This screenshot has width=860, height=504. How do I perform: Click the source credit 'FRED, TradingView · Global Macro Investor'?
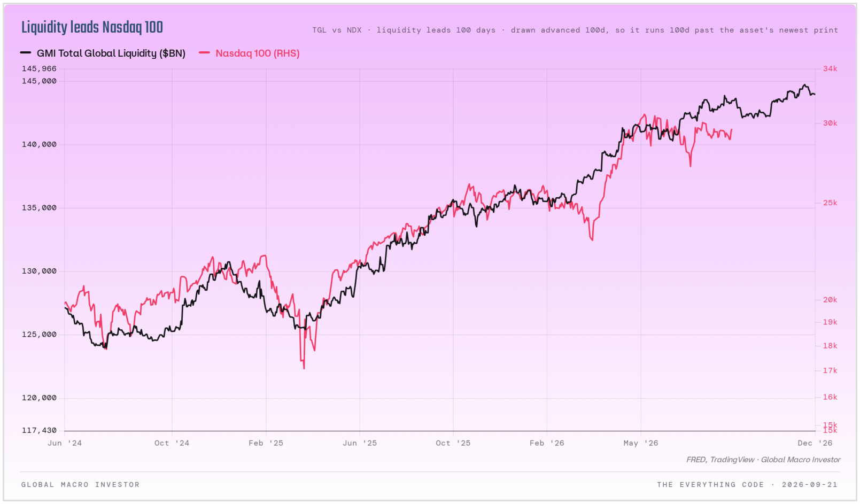(763, 460)
